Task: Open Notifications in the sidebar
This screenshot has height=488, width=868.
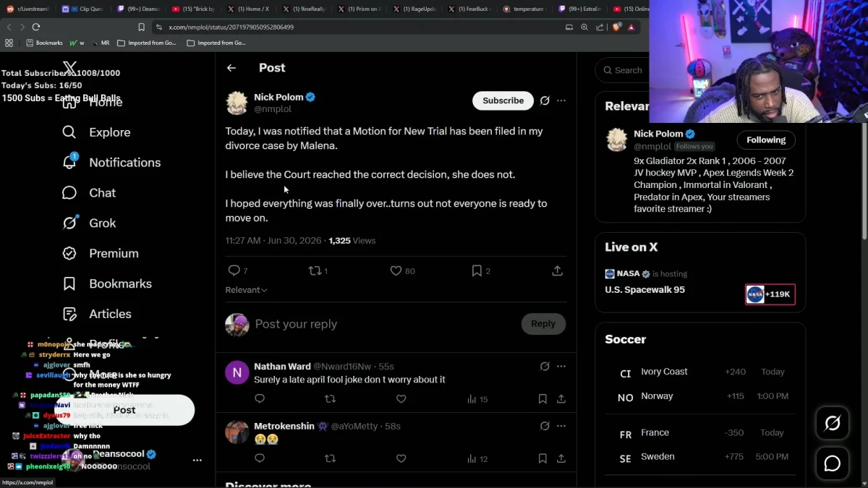Action: [111, 163]
